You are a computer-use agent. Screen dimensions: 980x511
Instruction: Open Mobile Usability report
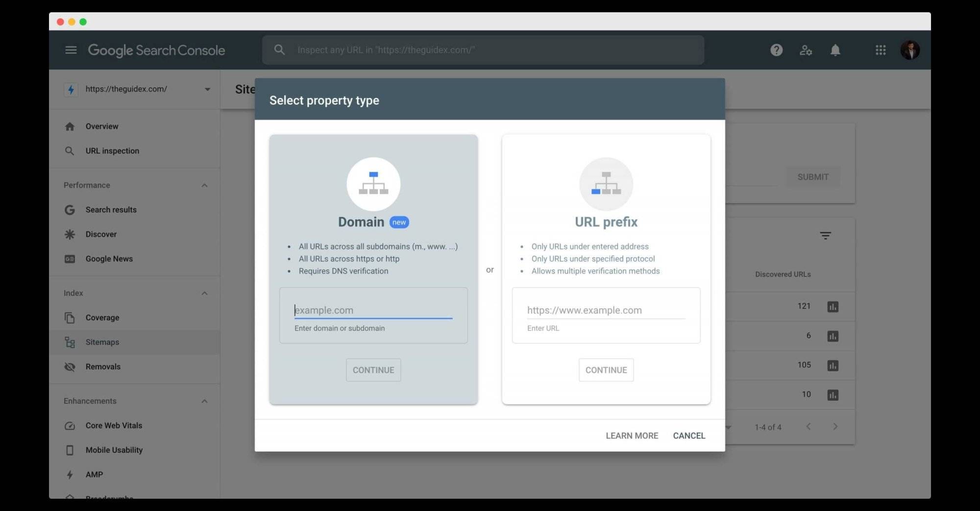coord(114,450)
